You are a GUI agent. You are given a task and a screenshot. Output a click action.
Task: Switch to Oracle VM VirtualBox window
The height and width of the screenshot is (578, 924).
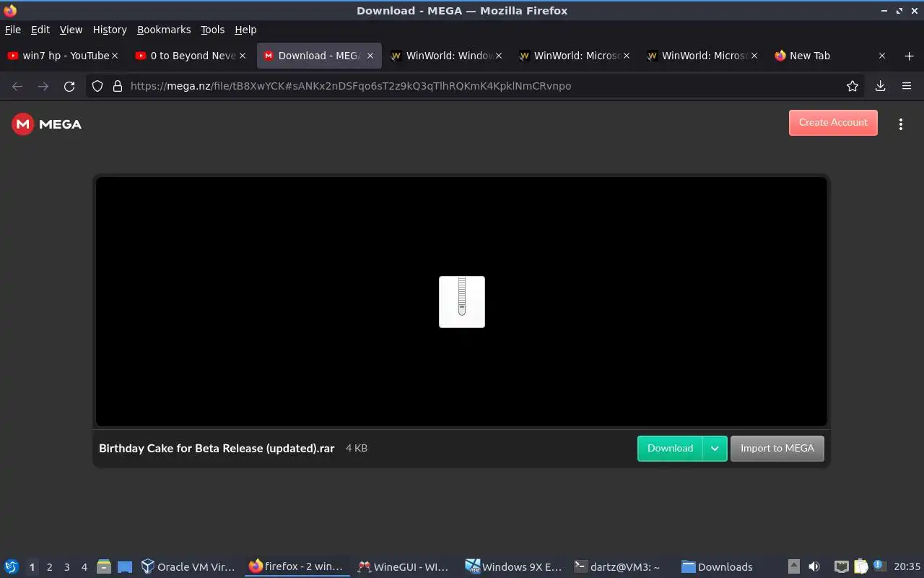tap(188, 567)
